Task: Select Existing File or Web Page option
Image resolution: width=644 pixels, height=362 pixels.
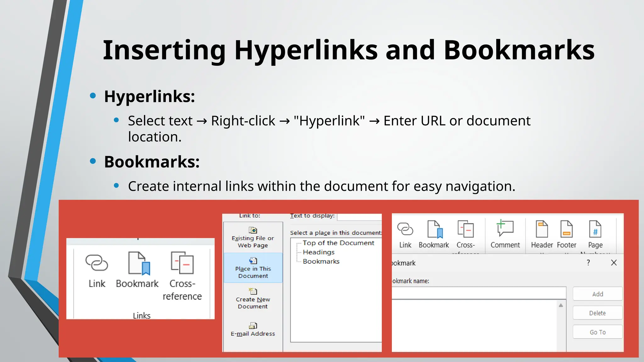Action: (253, 238)
